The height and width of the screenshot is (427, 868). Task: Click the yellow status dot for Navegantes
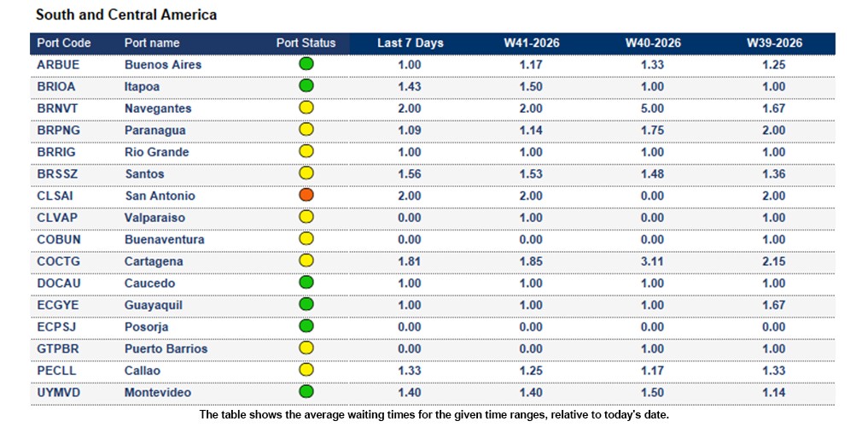click(x=306, y=108)
